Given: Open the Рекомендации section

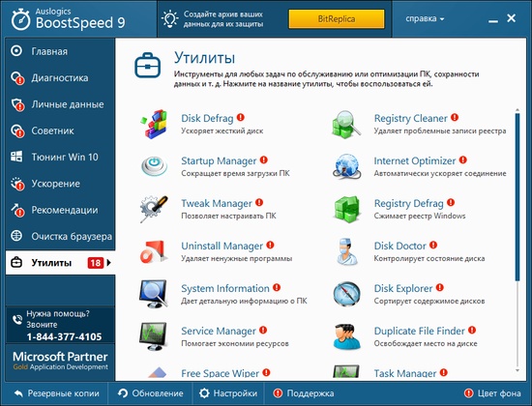Looking at the screenshot, I should (x=60, y=210).
